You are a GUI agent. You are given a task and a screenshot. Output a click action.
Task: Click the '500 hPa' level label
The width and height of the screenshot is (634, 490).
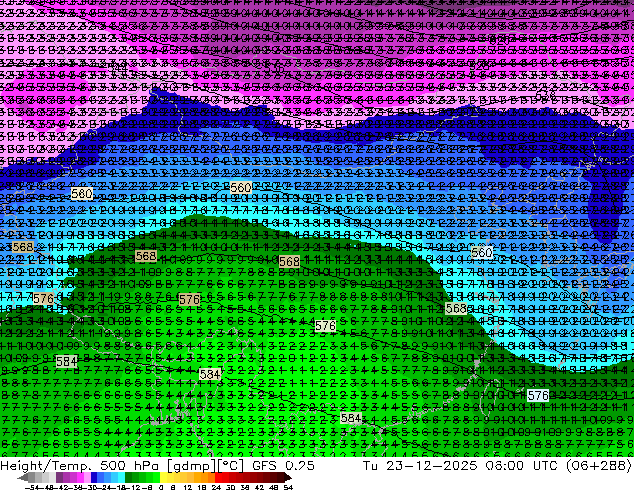pyautogui.click(x=131, y=466)
